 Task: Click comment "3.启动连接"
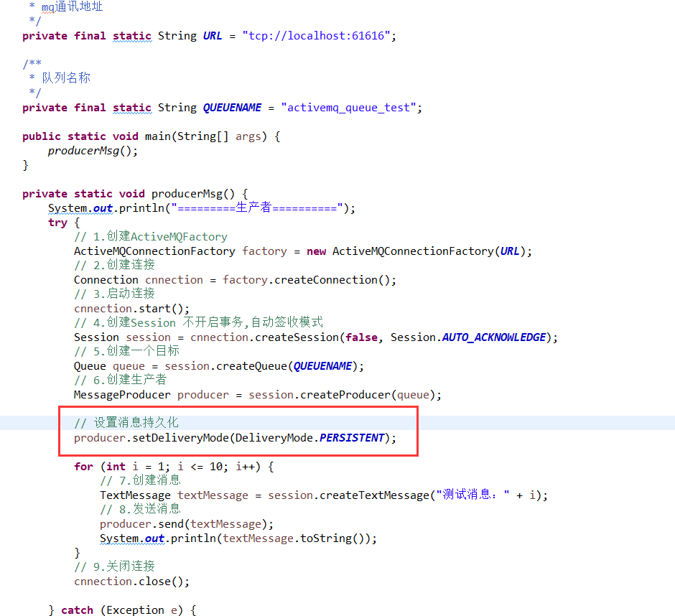click(114, 294)
